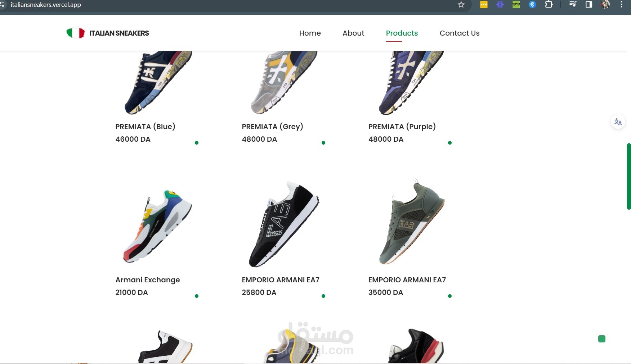The width and height of the screenshot is (631, 364).
Task: Click the olive green EA7 sneaker image
Action: 412,221
